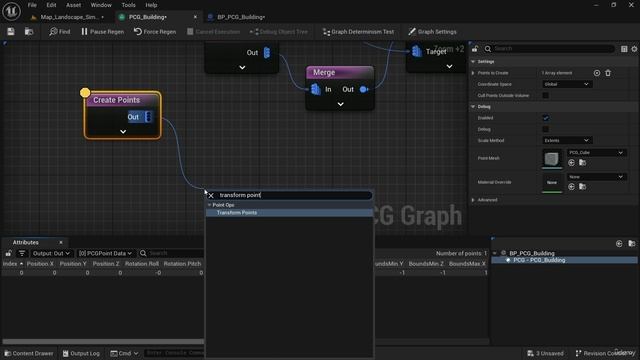Open the Help menu
This screenshot has width=640, height=360.
click(151, 5)
